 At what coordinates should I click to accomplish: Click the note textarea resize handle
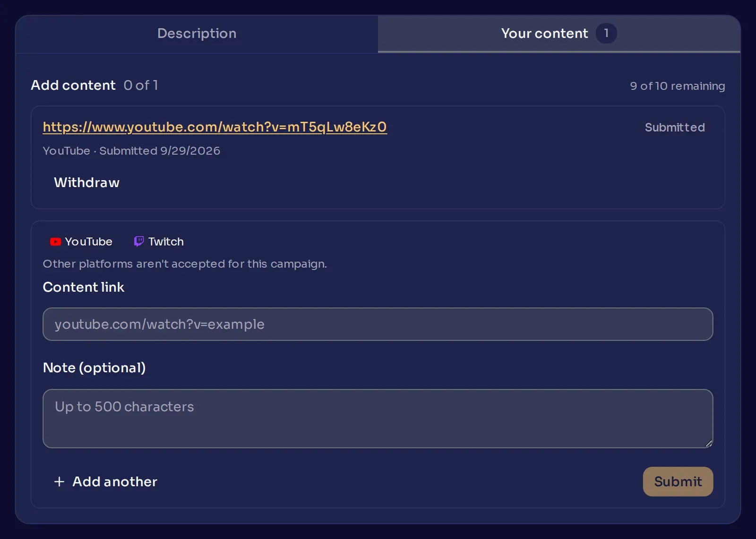click(x=709, y=444)
